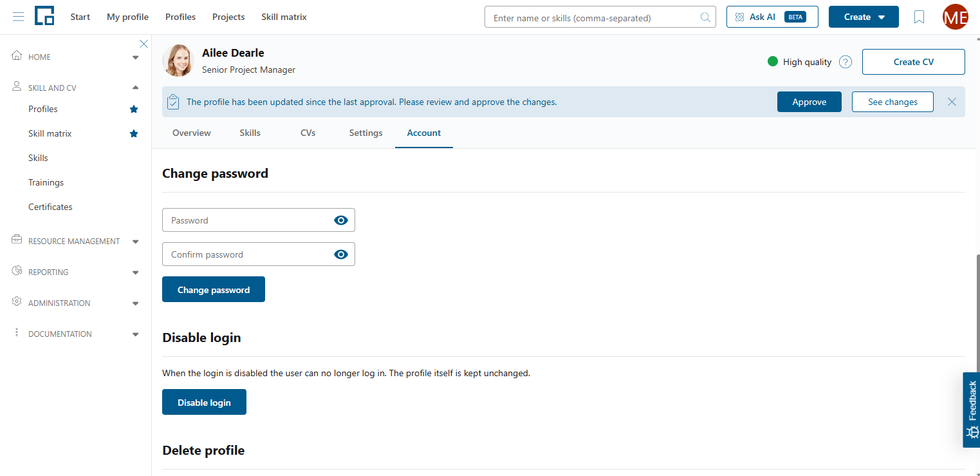Open the hamburger navigation menu
Viewport: 980px width, 476px height.
point(19,17)
